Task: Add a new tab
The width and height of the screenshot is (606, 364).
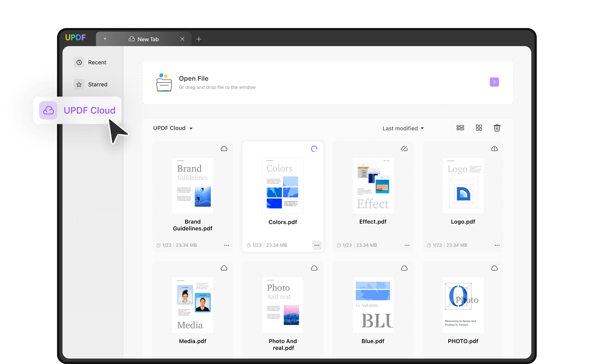Action: [x=199, y=39]
